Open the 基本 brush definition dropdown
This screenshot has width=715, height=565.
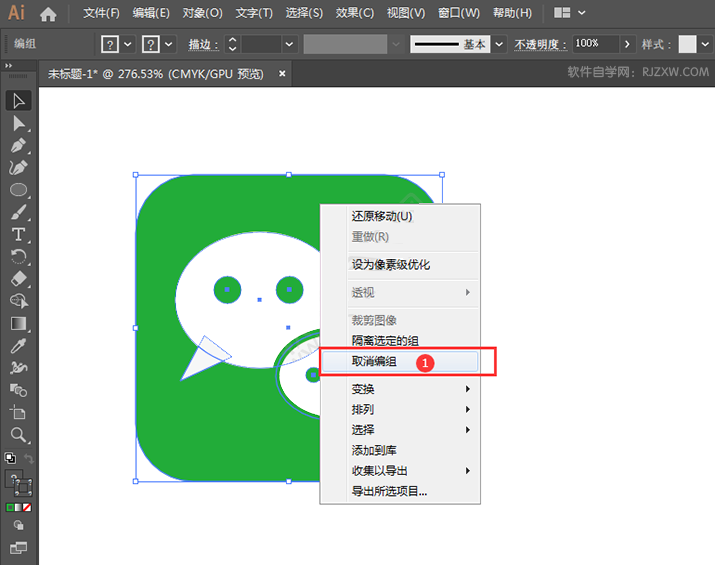point(499,44)
